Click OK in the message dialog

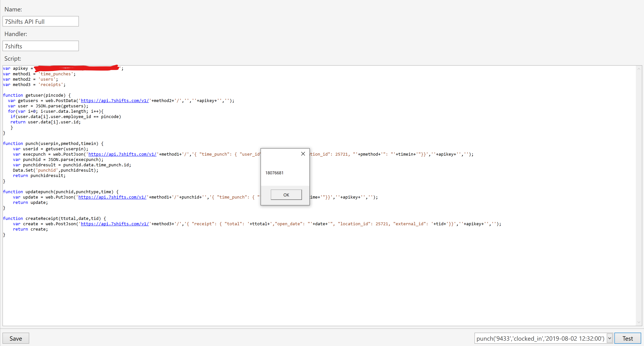tap(286, 195)
